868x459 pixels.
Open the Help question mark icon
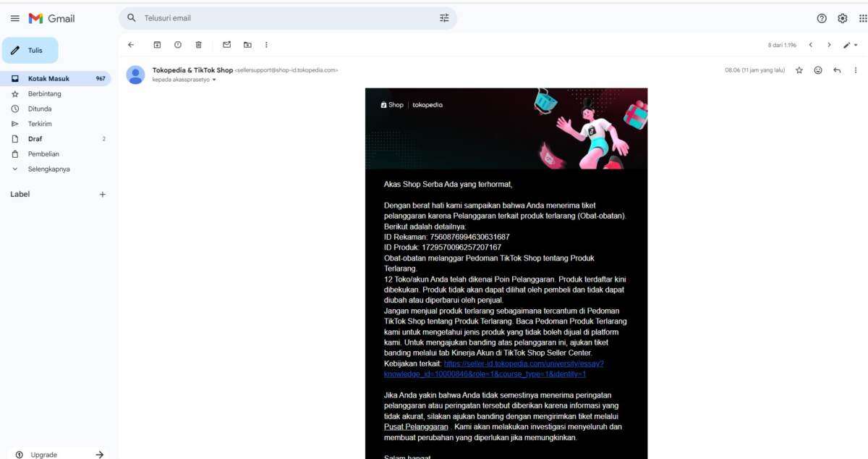822,18
